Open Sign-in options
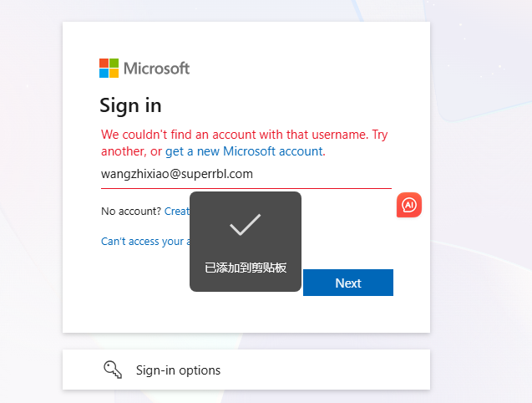 point(178,370)
